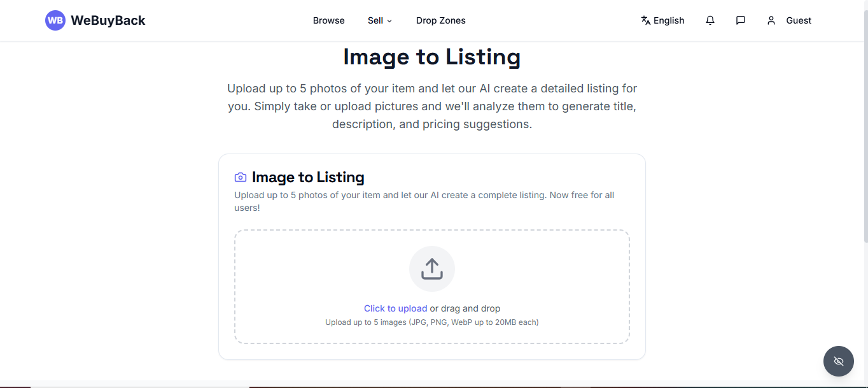Open the Drop Zones page
The height and width of the screenshot is (388, 868).
pos(441,20)
